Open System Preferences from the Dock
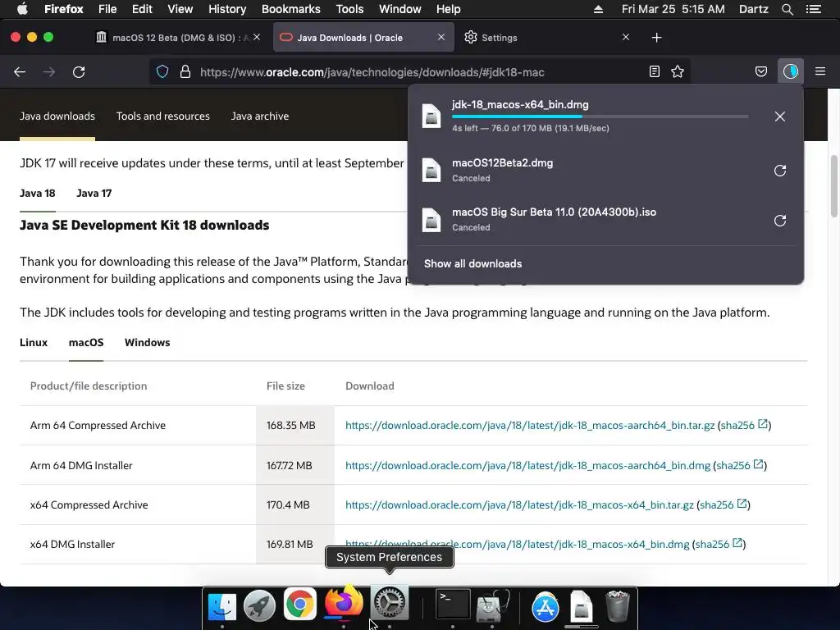The width and height of the screenshot is (840, 630). [390, 603]
